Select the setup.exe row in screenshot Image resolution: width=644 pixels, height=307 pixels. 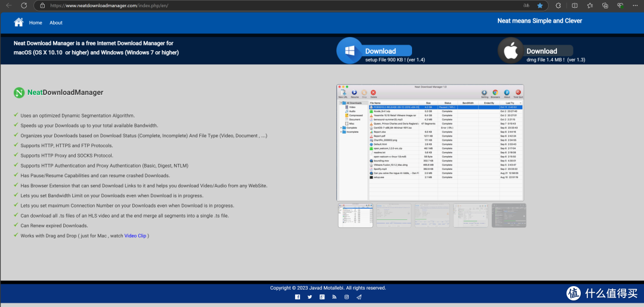[x=445, y=177]
